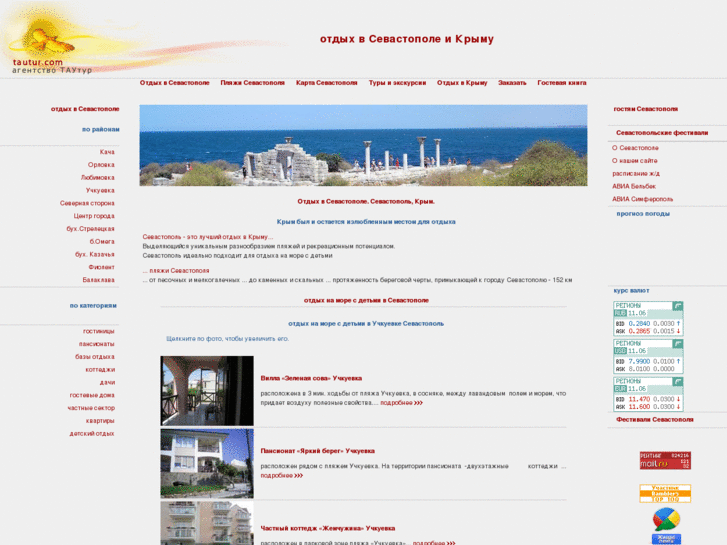
Task: Open the детский отдых category
Action: 92,434
